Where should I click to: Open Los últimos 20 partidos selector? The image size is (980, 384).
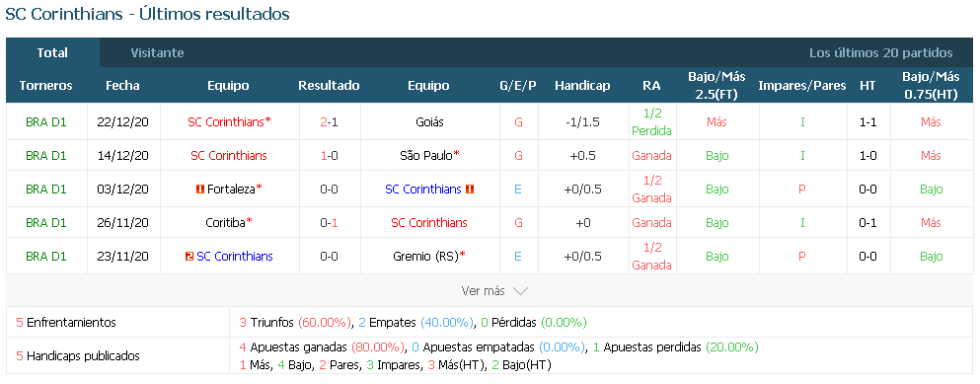tap(880, 53)
